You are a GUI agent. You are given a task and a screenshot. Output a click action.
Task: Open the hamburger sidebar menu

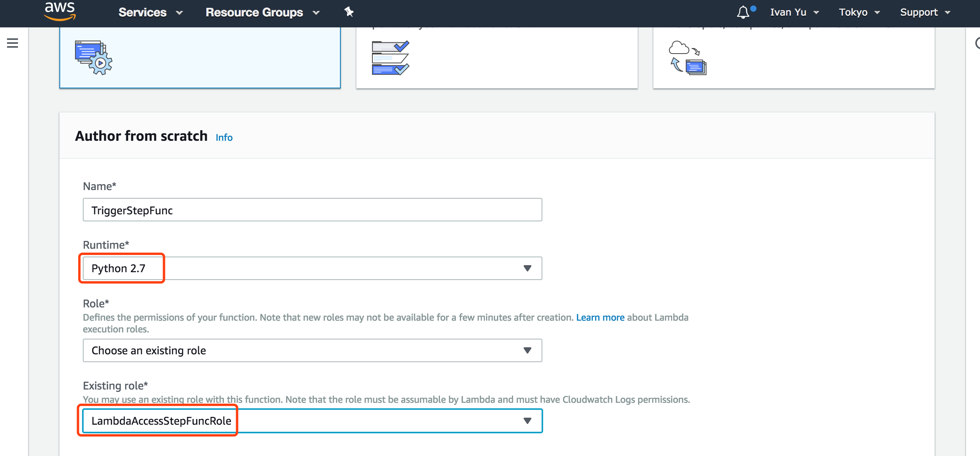pos(13,43)
